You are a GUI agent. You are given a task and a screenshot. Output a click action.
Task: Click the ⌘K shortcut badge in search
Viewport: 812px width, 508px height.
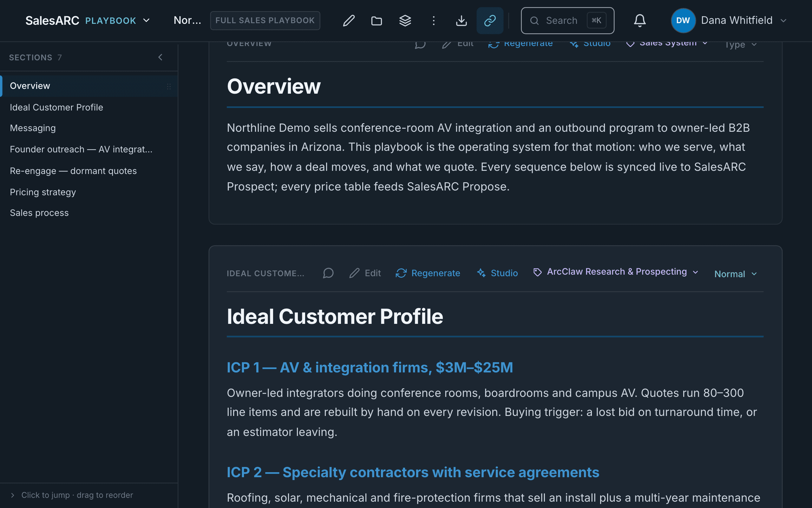[x=596, y=21]
